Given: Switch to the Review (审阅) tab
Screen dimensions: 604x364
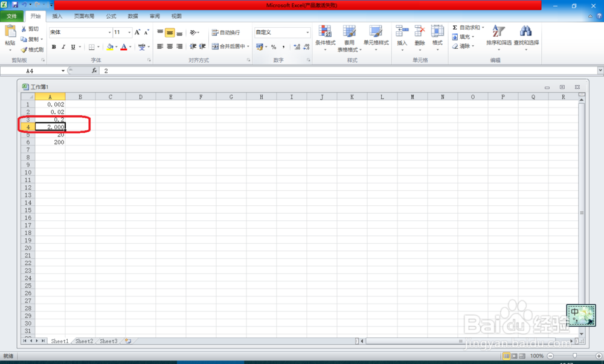Looking at the screenshot, I should 155,16.
